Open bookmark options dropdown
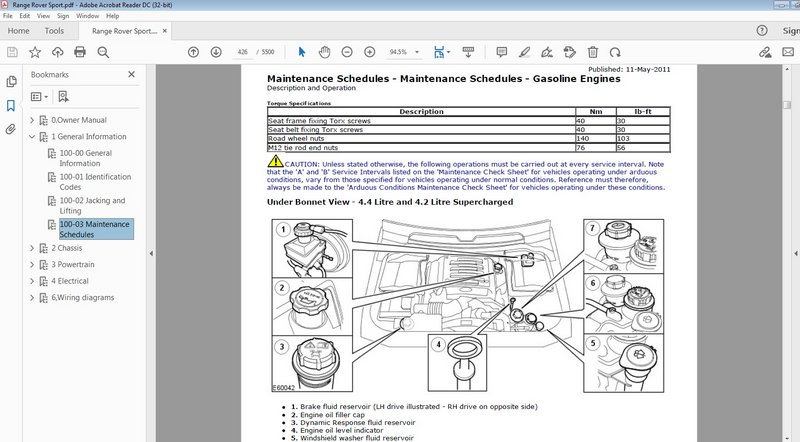 tap(39, 96)
